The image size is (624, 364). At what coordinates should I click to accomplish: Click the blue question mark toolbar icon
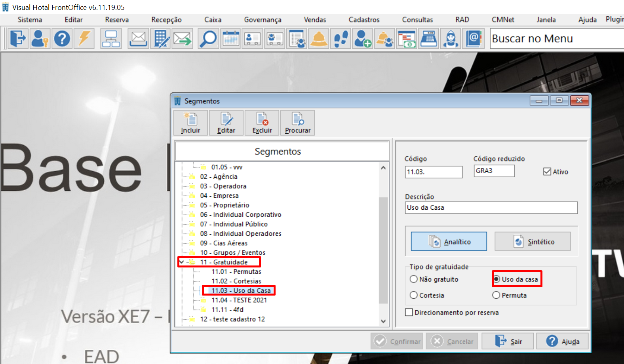(x=62, y=39)
